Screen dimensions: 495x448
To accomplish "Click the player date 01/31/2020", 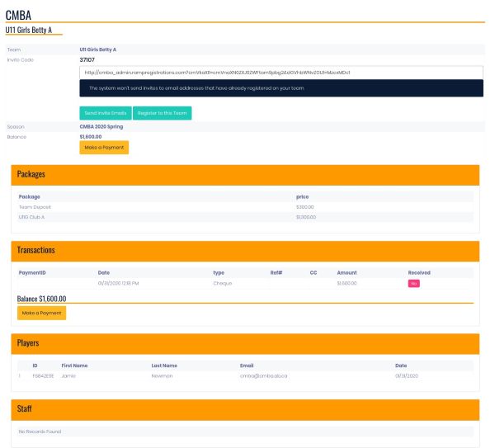I will point(407,376).
